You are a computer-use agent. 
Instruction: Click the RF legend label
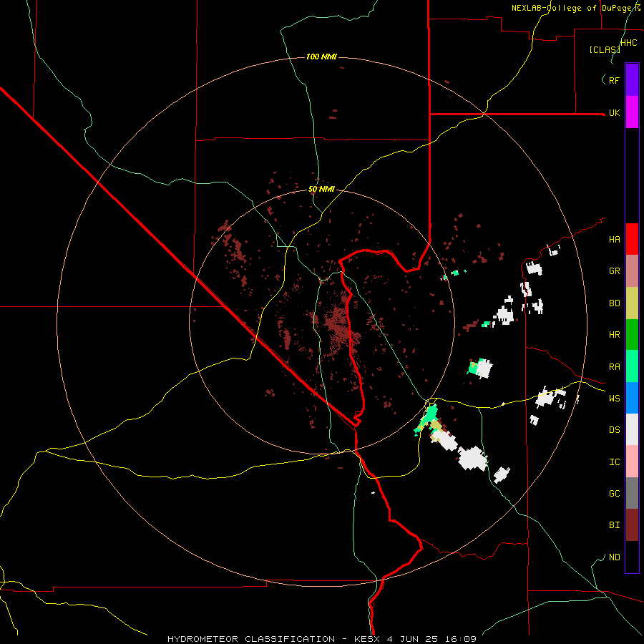[x=615, y=80]
